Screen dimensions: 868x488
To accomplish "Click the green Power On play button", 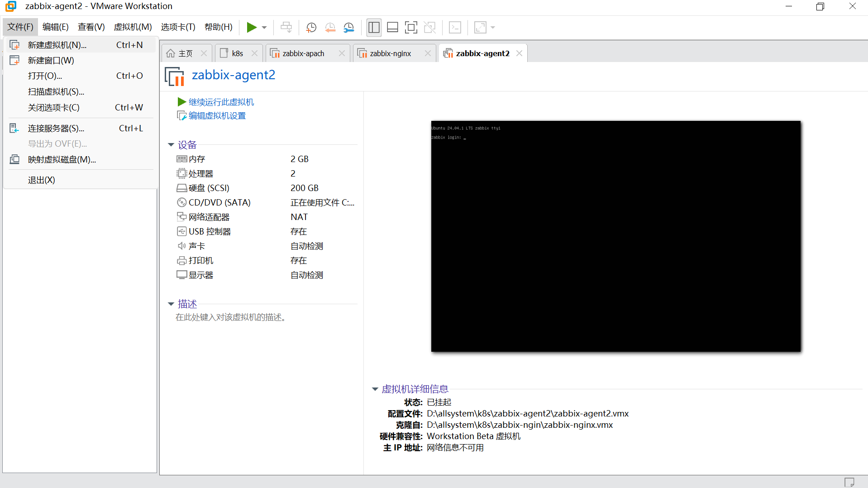I will [252, 28].
